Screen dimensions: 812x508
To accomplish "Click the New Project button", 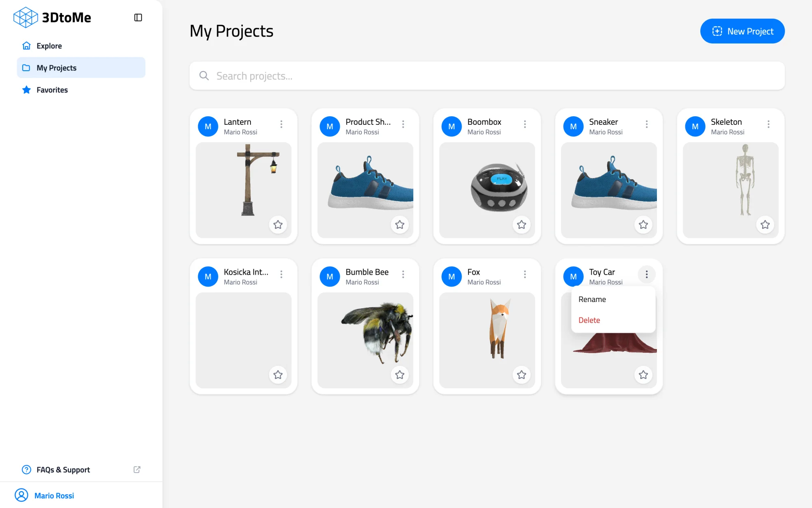I will tap(742, 31).
